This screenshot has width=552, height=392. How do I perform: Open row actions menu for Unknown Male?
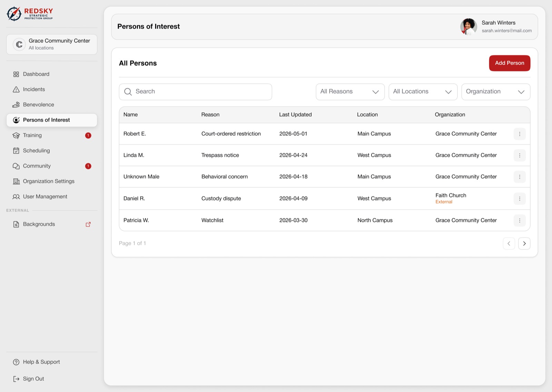(x=520, y=177)
